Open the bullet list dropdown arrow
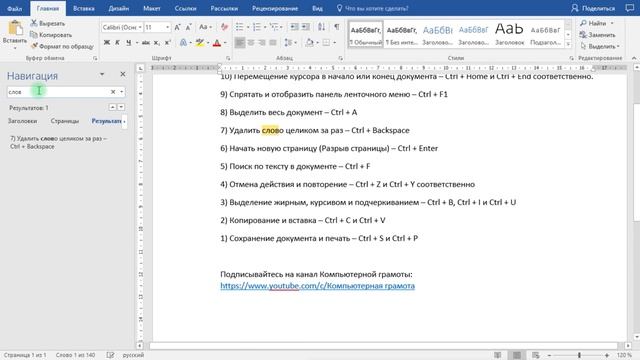 248,27
